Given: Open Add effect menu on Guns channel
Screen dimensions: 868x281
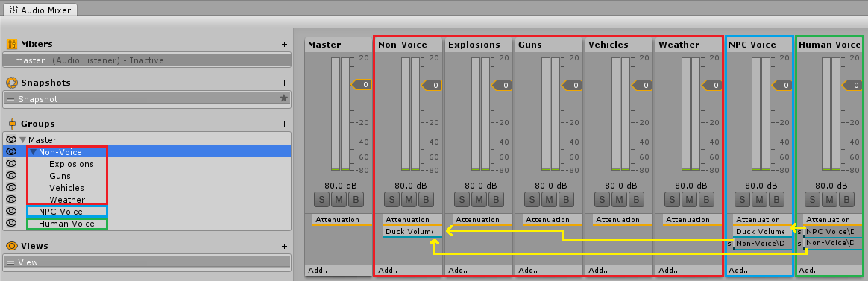Looking at the screenshot, I should tap(549, 271).
